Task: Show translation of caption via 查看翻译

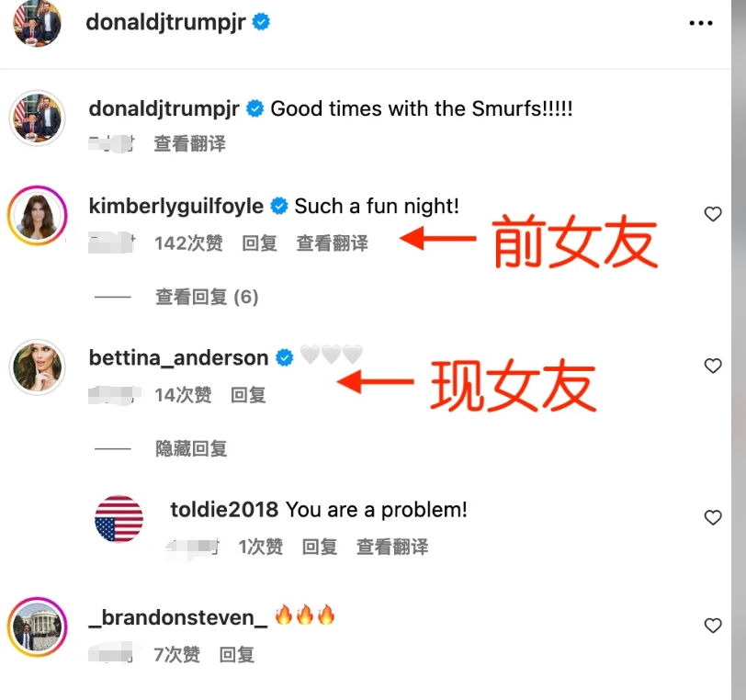Action: point(190,143)
